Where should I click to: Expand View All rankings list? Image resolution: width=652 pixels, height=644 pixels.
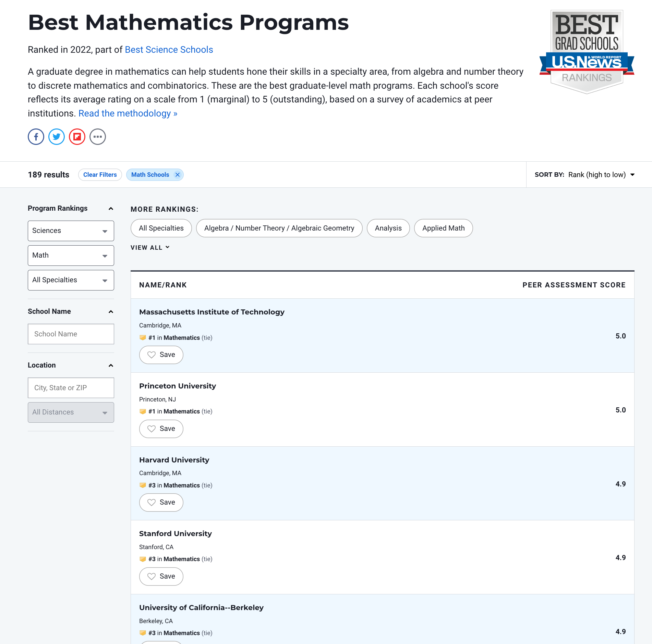150,248
